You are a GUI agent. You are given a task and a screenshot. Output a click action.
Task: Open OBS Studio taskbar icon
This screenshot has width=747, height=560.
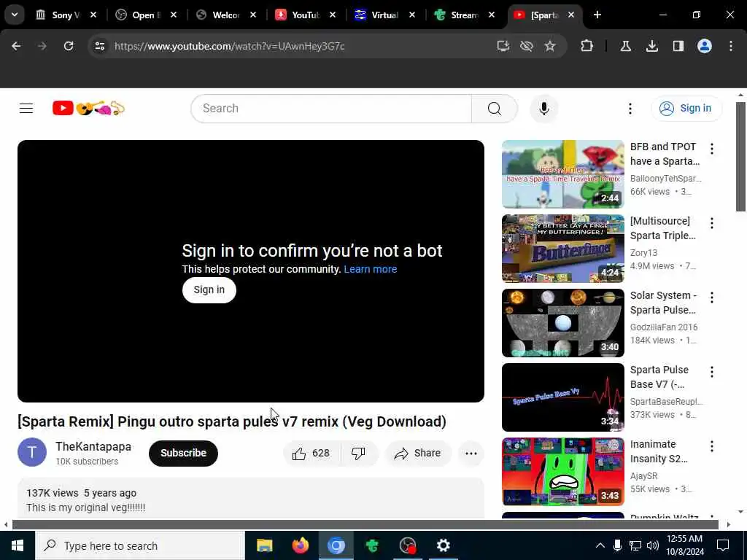[x=408, y=545]
